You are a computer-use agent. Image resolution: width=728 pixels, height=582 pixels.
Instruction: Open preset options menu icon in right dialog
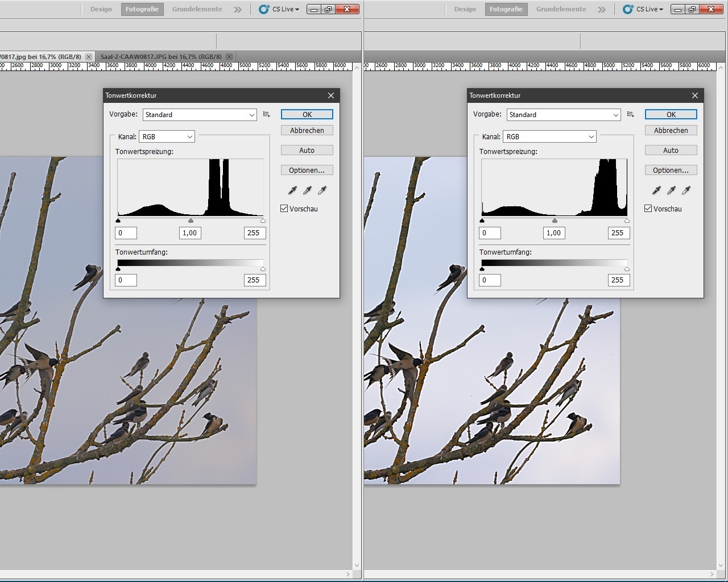pyautogui.click(x=631, y=115)
